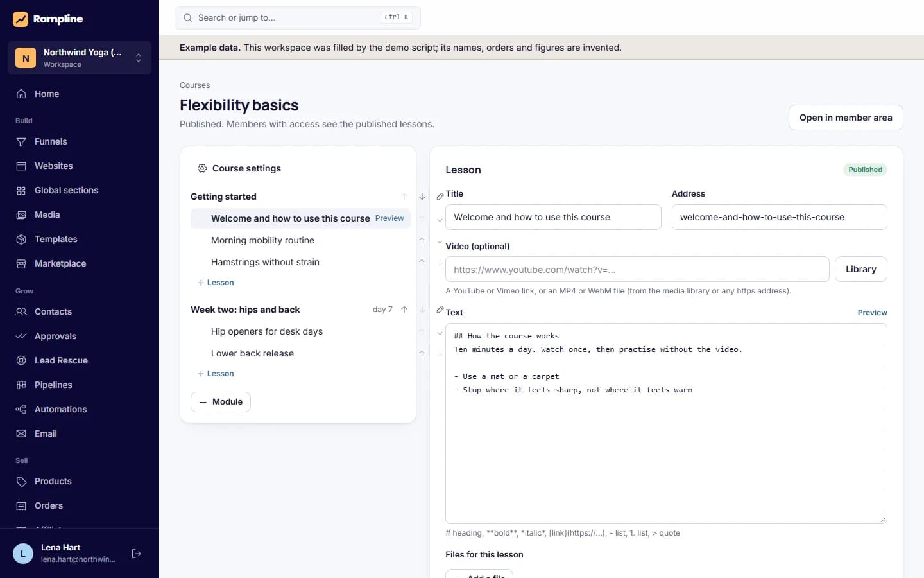Click the sign-out icon beside Lena Hart
The width and height of the screenshot is (924, 578).
[136, 554]
